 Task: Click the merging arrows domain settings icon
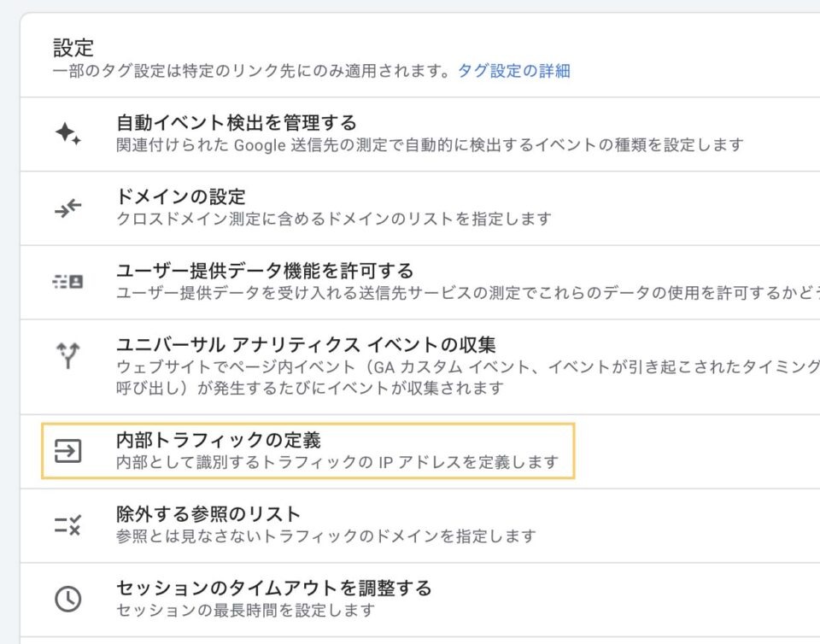[x=68, y=208]
